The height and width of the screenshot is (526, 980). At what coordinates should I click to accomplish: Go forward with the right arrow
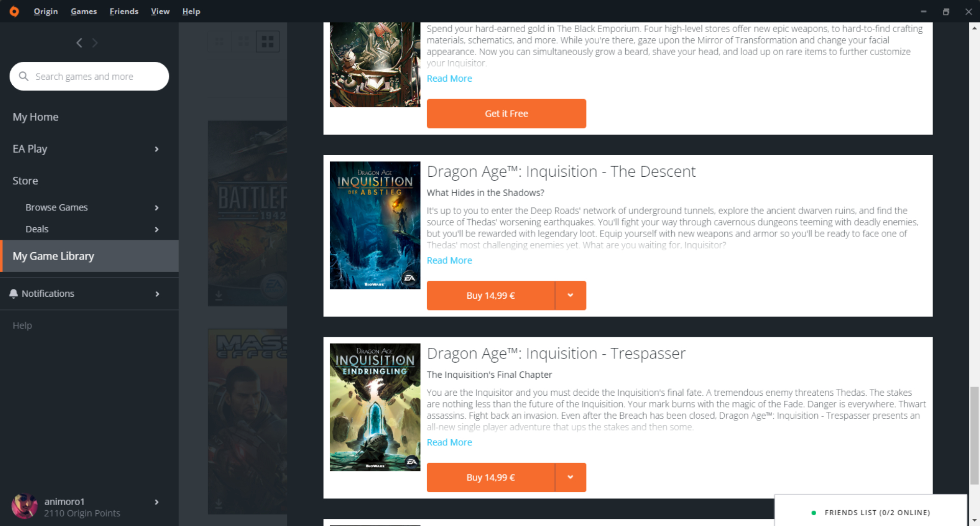point(95,43)
